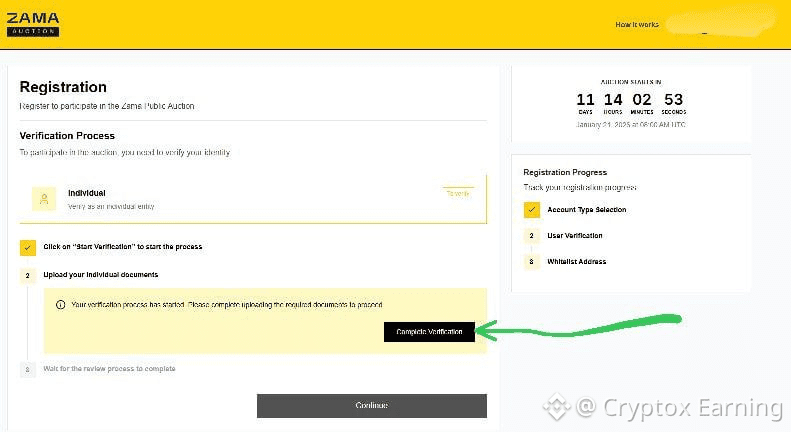
Task: Click the To verify status badge
Action: (458, 193)
